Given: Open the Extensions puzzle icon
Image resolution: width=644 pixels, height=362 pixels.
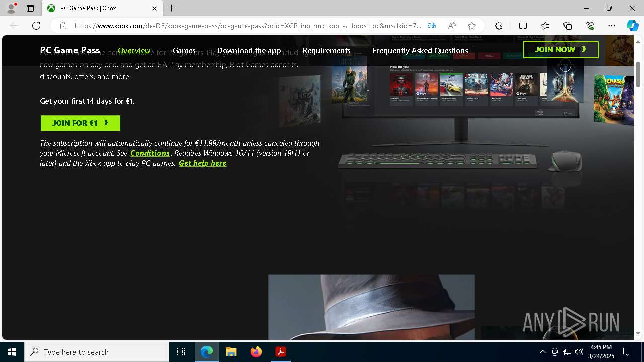Looking at the screenshot, I should (x=499, y=26).
